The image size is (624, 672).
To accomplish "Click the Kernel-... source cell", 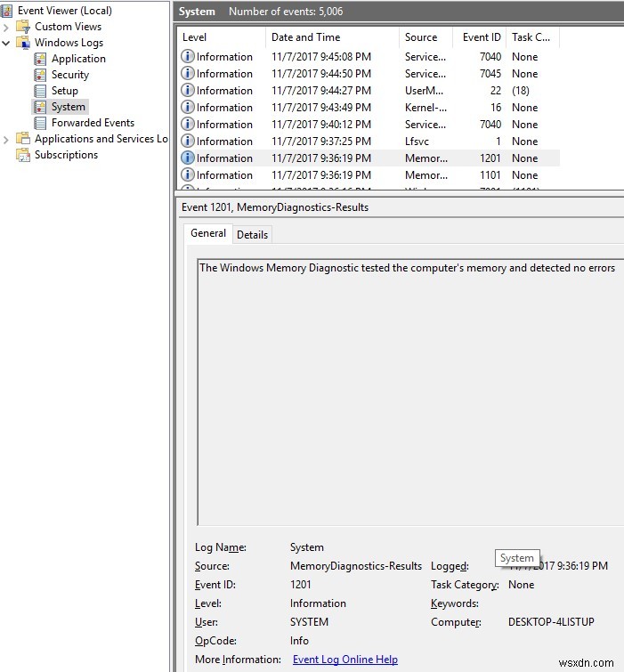I will click(425, 108).
